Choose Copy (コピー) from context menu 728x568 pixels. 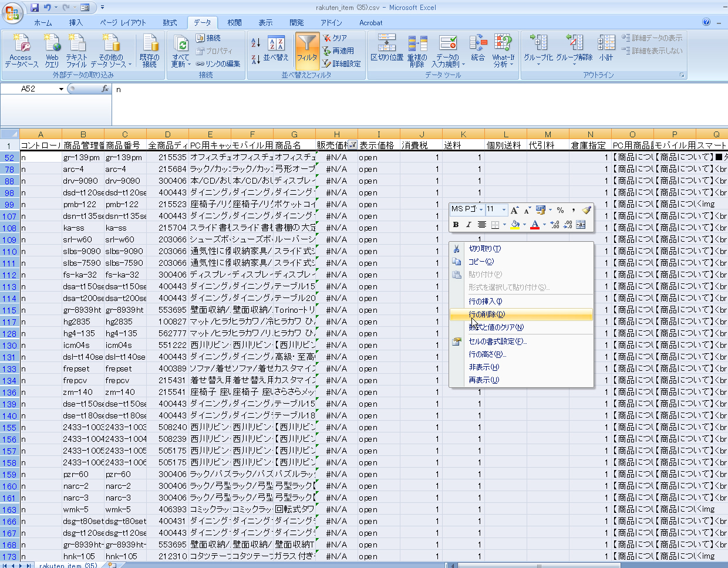(x=521, y=262)
